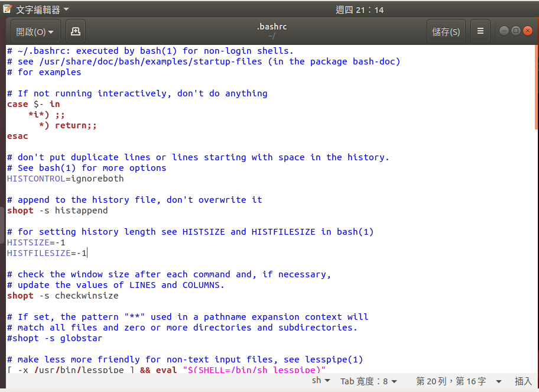This screenshot has height=392, width=539.
Task: Click the lesspipe eval line at the bottom
Action: pos(167,370)
